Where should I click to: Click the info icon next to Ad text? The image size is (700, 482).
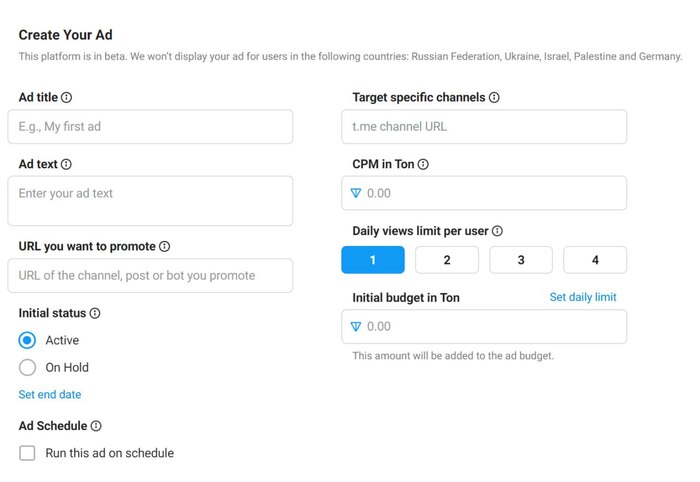coord(66,164)
